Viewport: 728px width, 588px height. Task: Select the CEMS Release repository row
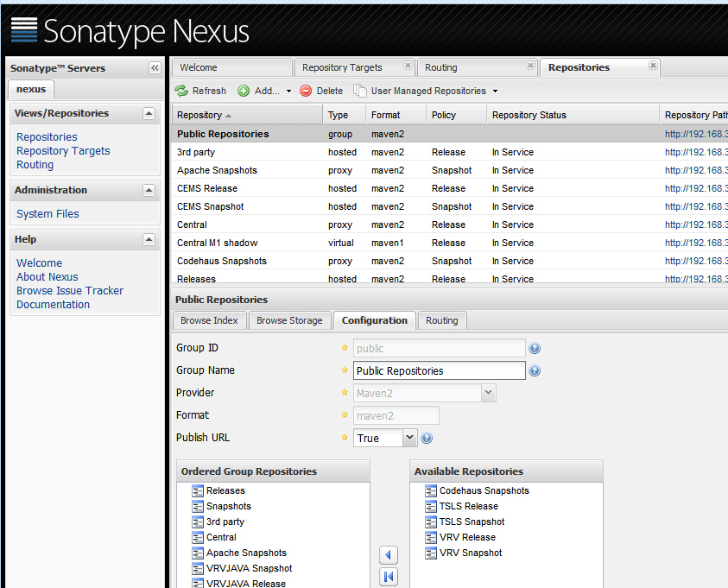449,188
